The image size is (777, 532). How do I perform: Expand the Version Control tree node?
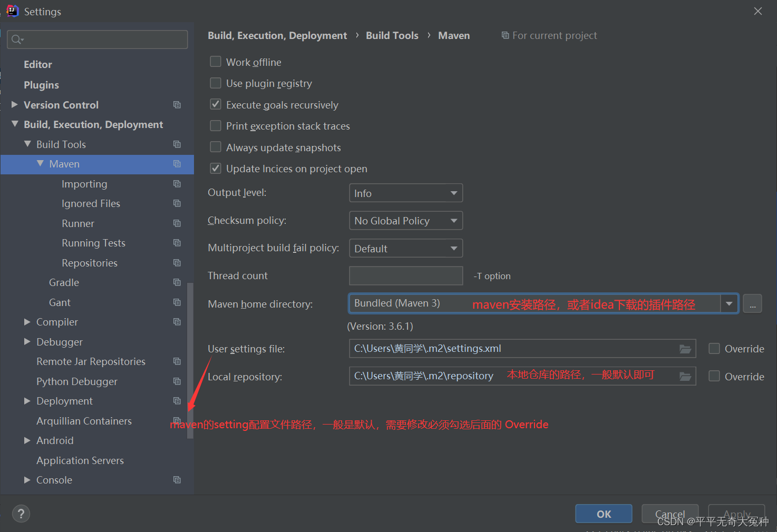(x=15, y=105)
